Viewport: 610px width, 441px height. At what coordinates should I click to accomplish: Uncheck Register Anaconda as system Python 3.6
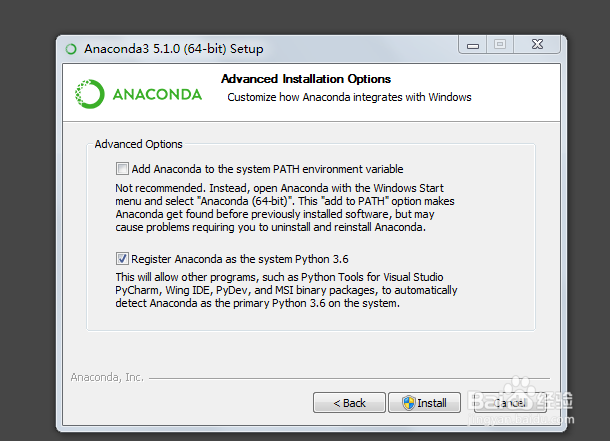click(123, 257)
